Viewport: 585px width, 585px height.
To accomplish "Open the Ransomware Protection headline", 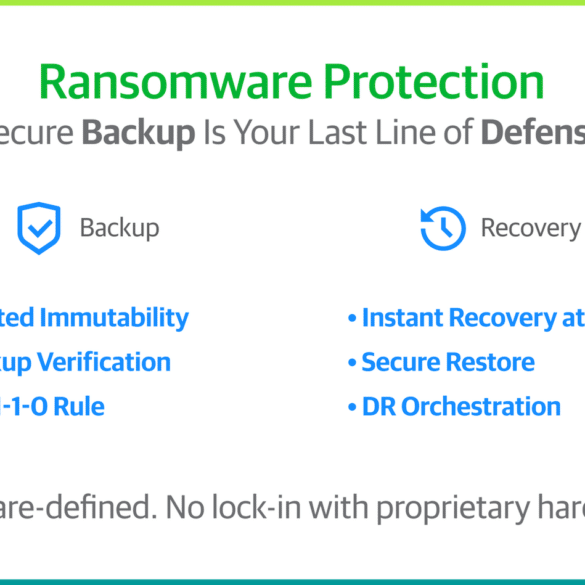I will [x=292, y=81].
